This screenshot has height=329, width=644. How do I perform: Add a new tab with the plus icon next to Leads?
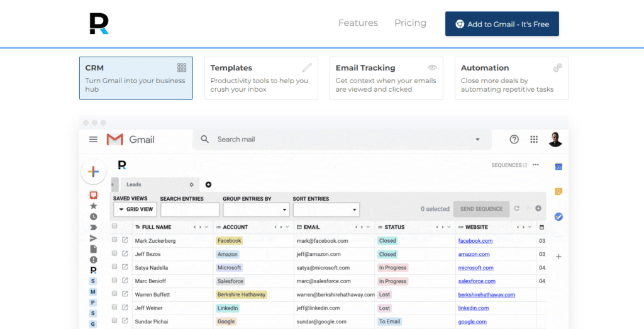pyautogui.click(x=208, y=184)
